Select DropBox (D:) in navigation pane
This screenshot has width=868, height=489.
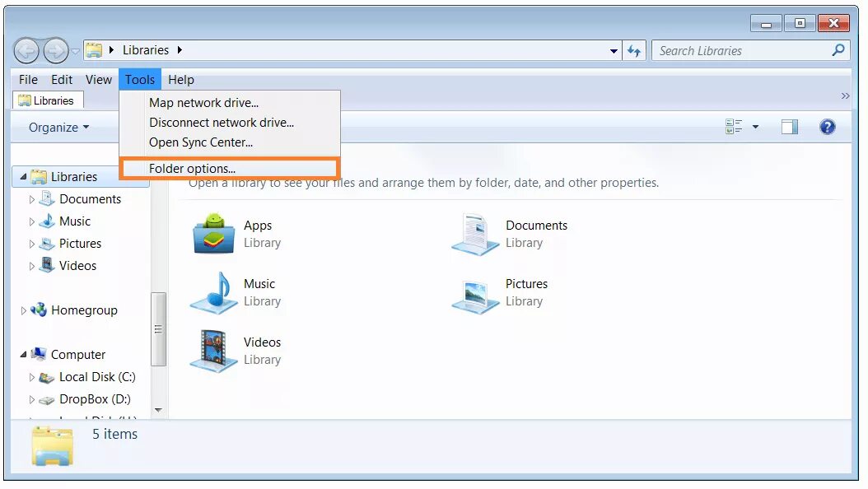(x=95, y=399)
